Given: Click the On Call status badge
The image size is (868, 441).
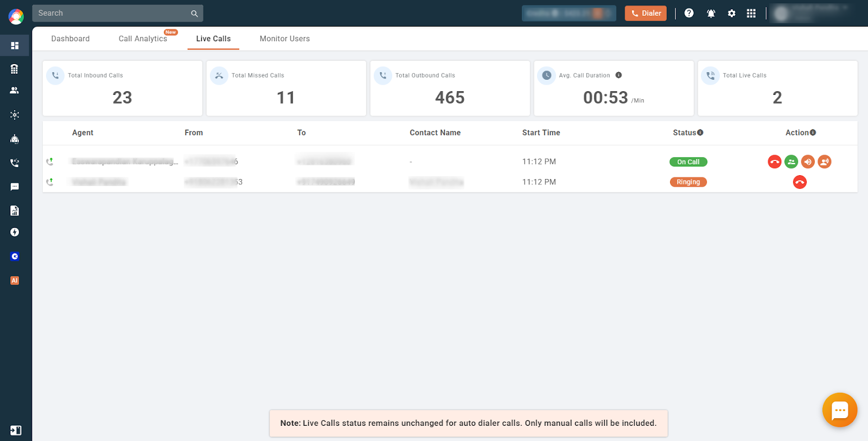Looking at the screenshot, I should pyautogui.click(x=688, y=162).
